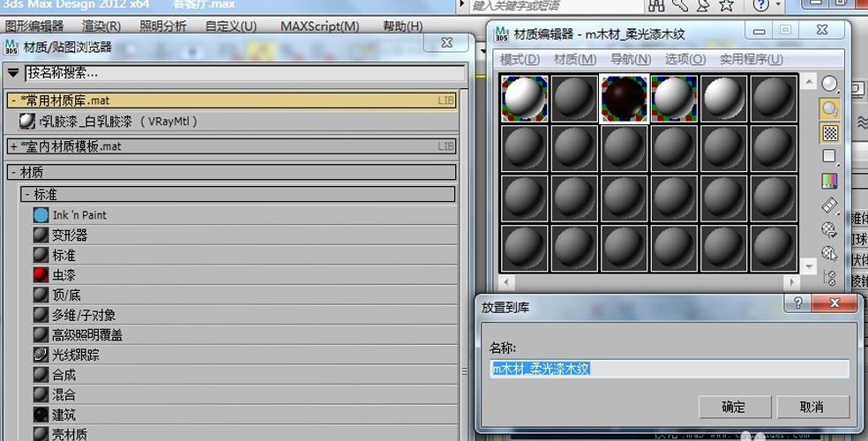Open Material/Map Browser options triangle

[13, 73]
